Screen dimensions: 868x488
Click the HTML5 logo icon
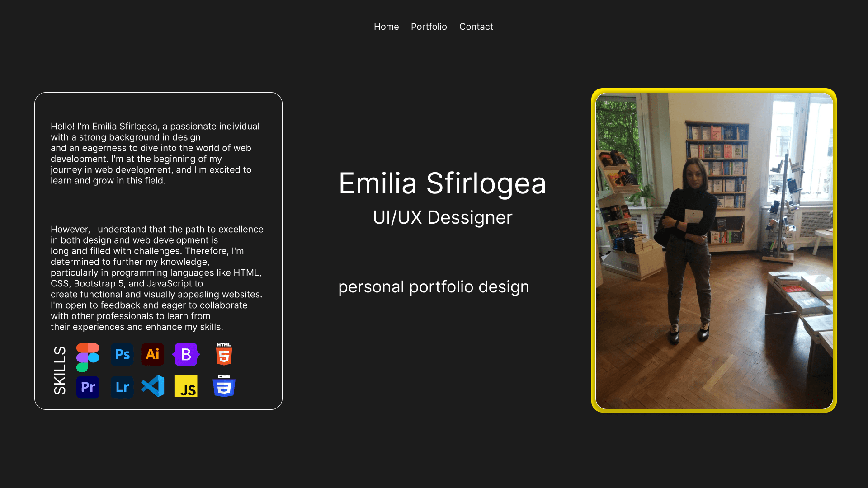[x=224, y=354]
